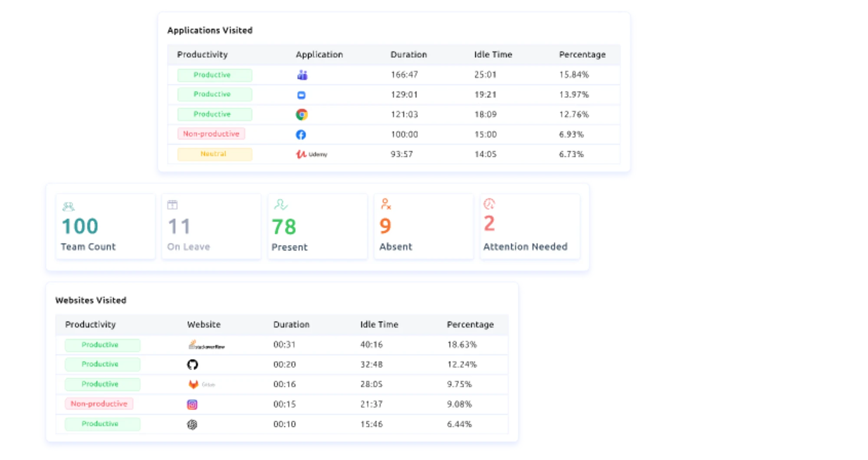Click Duration column header in Applications Visited
The height and width of the screenshot is (460, 868).
point(408,55)
